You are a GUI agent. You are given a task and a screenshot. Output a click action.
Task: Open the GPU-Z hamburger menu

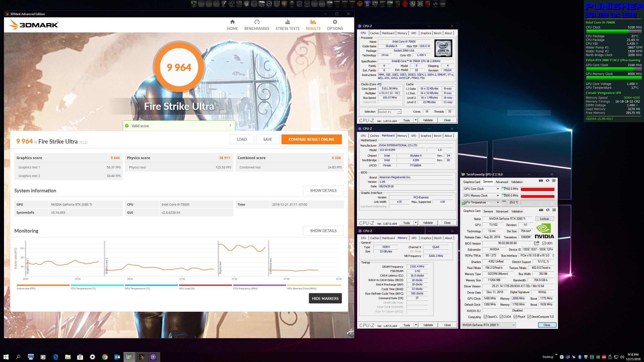554,210
